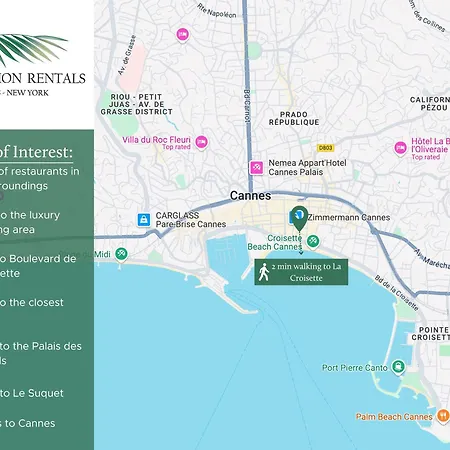Screen dimensions: 450x450
Task: Click the Cannes city label
Action: point(250,196)
